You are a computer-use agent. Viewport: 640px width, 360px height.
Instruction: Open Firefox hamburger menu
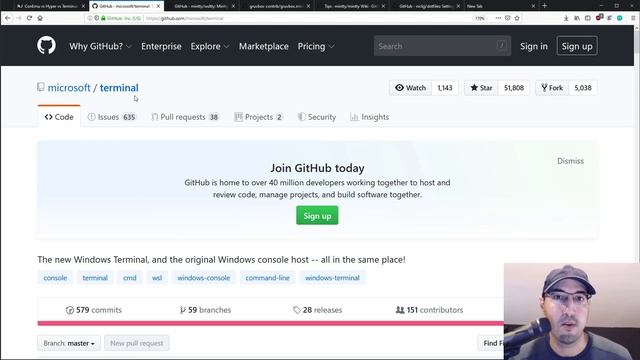(x=633, y=18)
